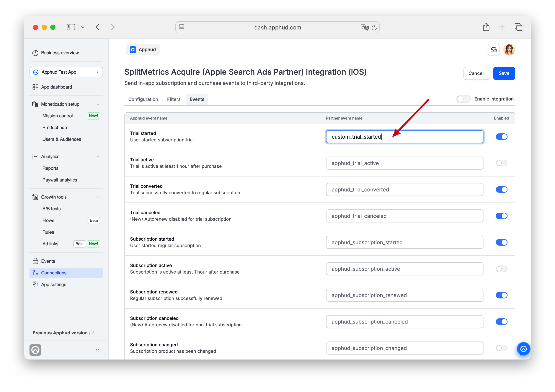The image size is (555, 392).
Task: Click the apphud_subscription_canceled name field
Action: pyautogui.click(x=404, y=322)
